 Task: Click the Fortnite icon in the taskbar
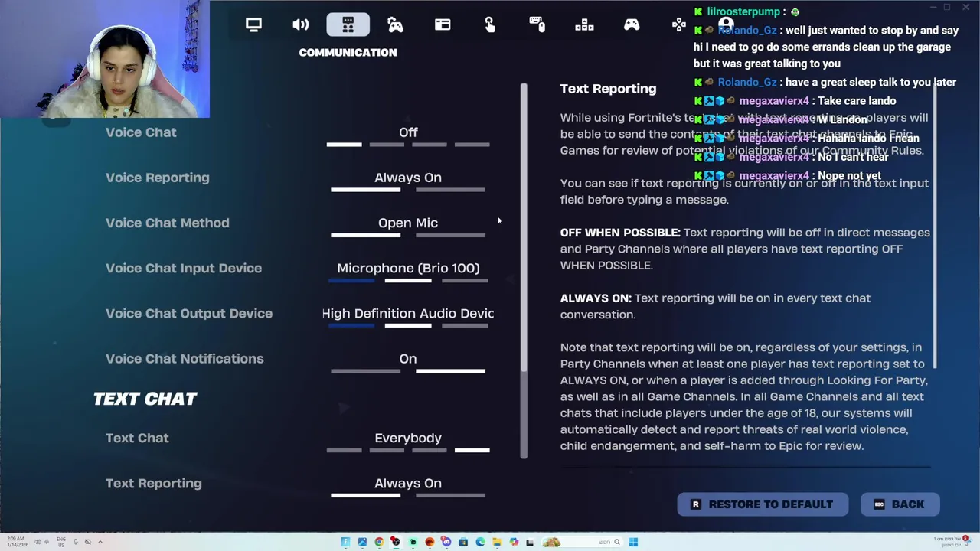coord(345,542)
